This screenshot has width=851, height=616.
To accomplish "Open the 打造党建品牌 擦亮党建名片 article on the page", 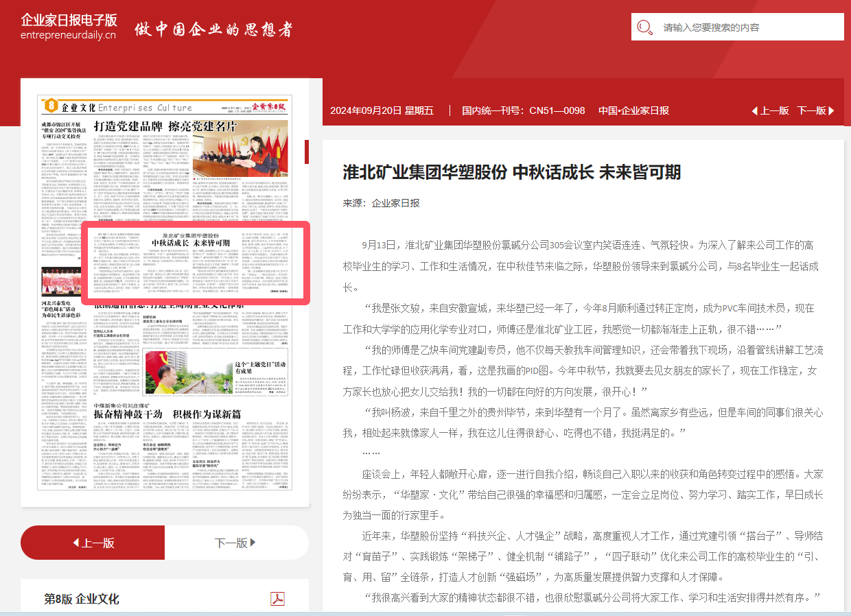I will click(x=165, y=126).
